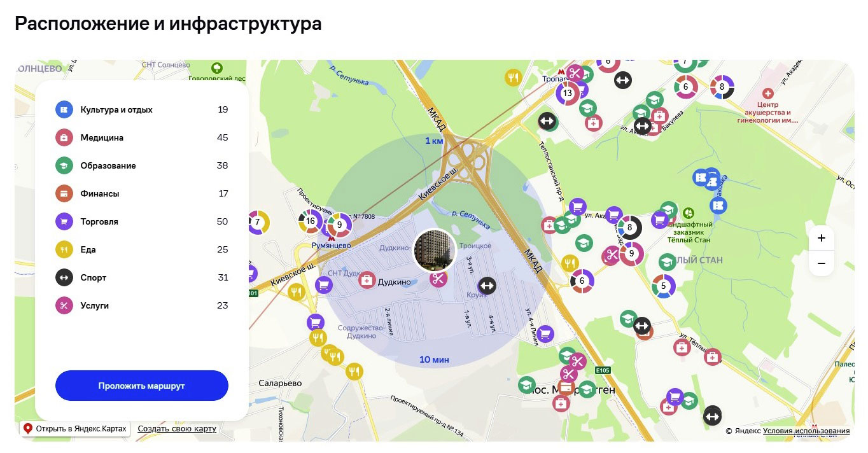The width and height of the screenshot is (868, 453).
Task: Click the scissors services marker under building photo
Action: pyautogui.click(x=438, y=279)
